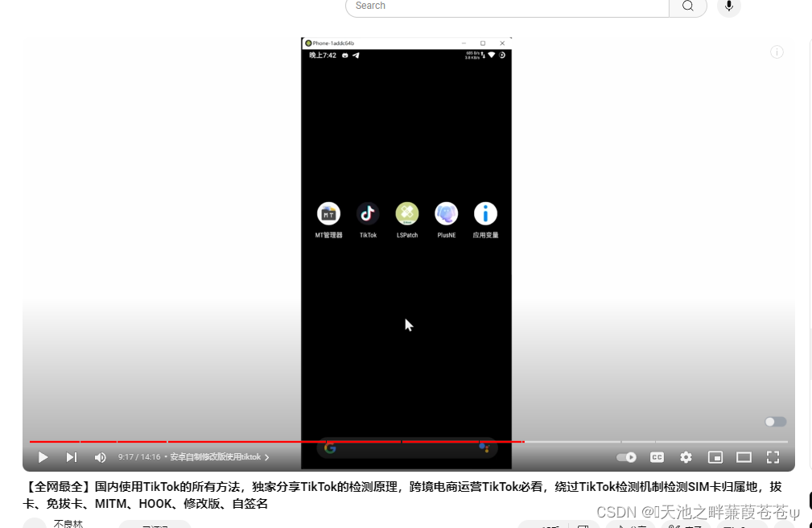This screenshot has width=812, height=528.
Task: Open the video info card icon
Action: coord(777,52)
